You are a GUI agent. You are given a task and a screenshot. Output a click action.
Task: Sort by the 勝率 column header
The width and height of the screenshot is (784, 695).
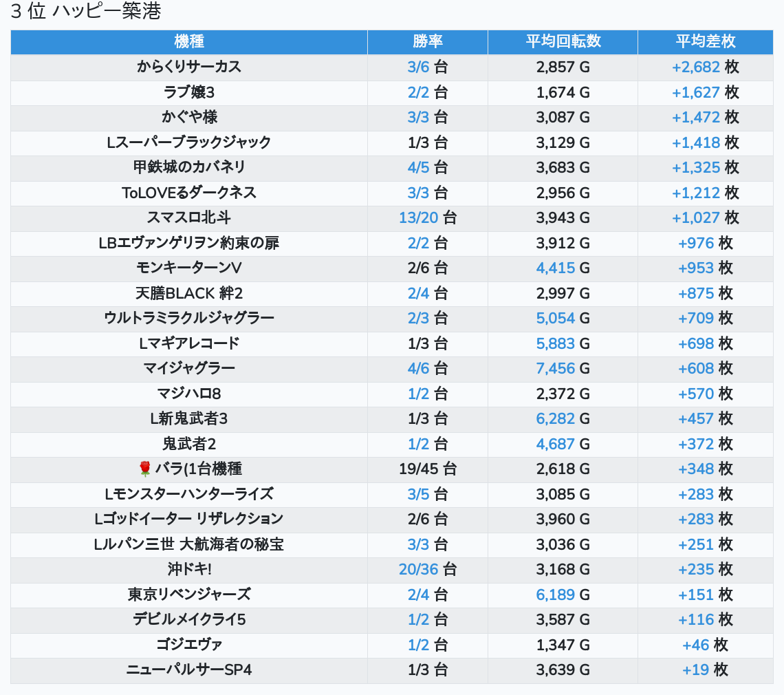click(427, 41)
